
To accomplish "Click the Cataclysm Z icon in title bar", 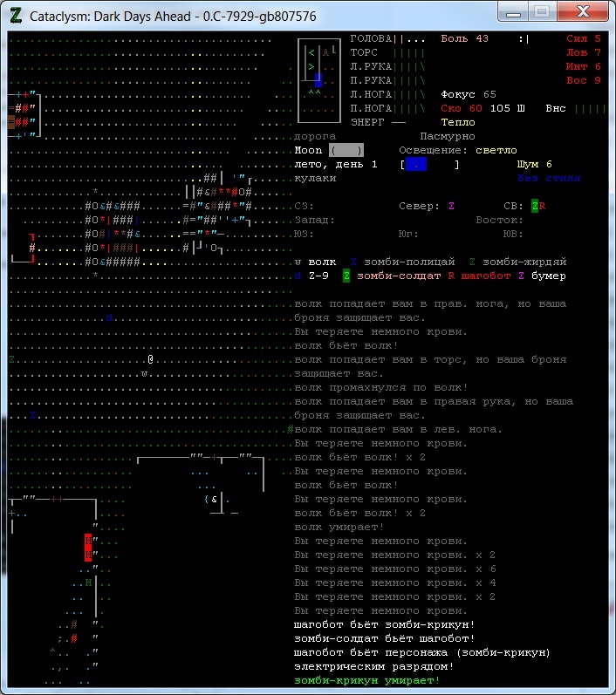I will point(16,16).
